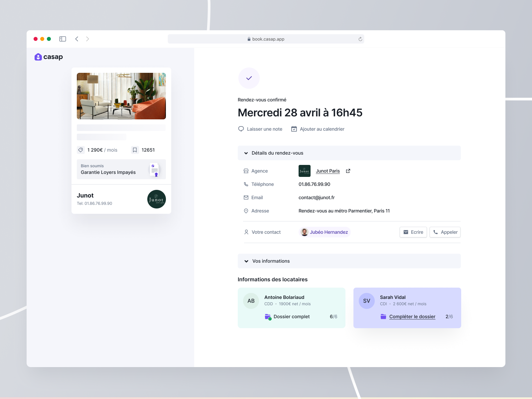Screen dimensions: 532x399
Task: Click the calendar icon
Action: click(294, 129)
